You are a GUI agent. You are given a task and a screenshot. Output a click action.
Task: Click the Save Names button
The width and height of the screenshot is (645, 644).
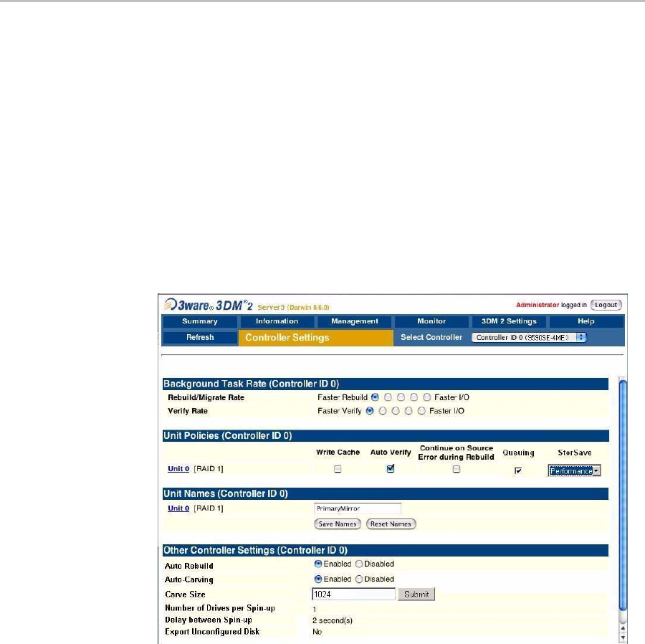coord(338,524)
